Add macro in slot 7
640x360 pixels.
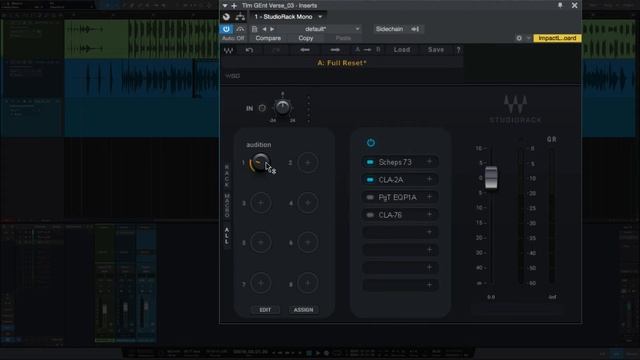(260, 283)
